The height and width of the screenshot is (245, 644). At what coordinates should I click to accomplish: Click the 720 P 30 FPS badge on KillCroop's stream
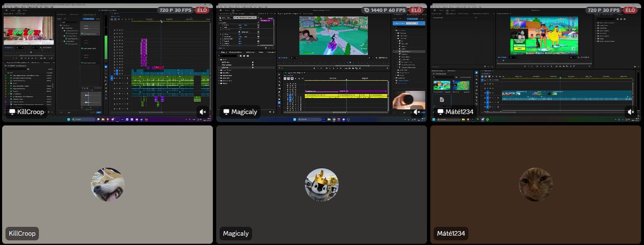(175, 10)
